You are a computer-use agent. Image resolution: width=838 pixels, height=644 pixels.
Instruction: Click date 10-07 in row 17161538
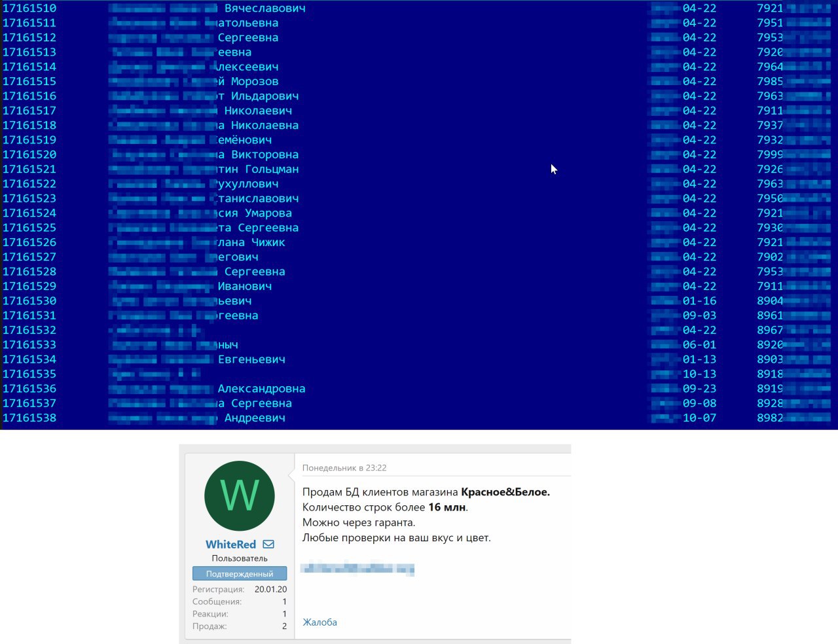(700, 418)
